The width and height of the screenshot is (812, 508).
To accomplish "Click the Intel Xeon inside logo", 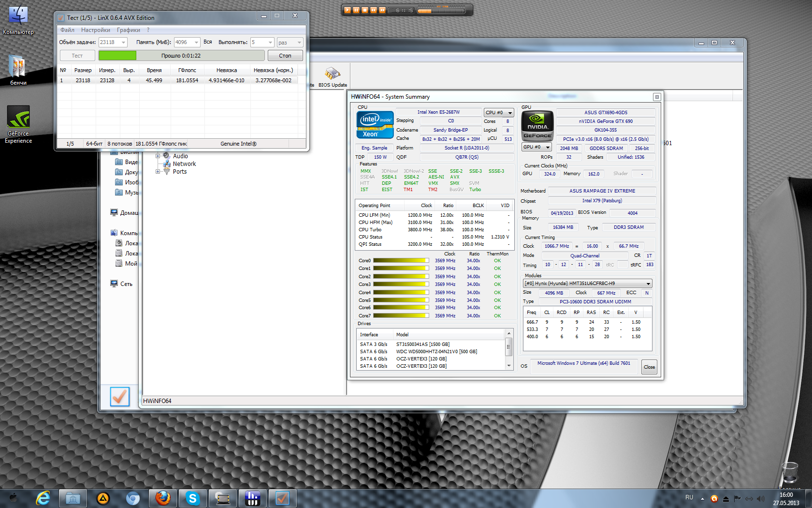I will 375,125.
